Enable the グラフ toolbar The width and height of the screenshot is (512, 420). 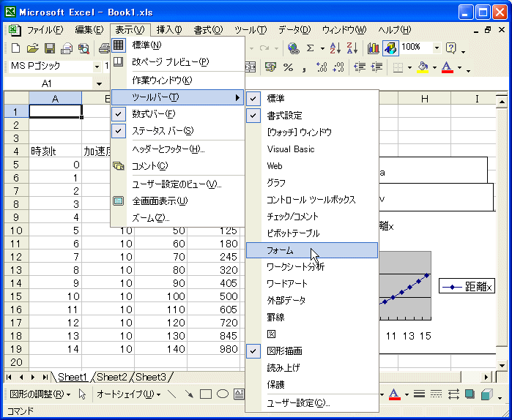(312, 183)
